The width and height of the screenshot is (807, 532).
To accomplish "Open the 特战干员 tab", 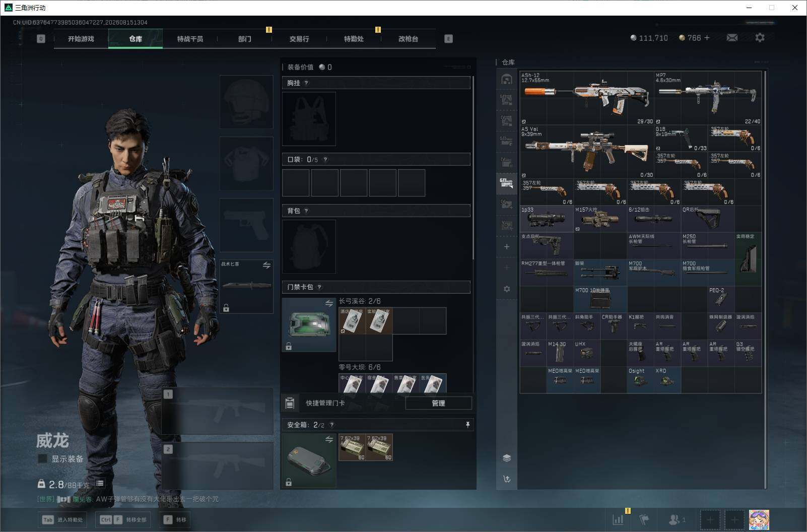I will (190, 39).
